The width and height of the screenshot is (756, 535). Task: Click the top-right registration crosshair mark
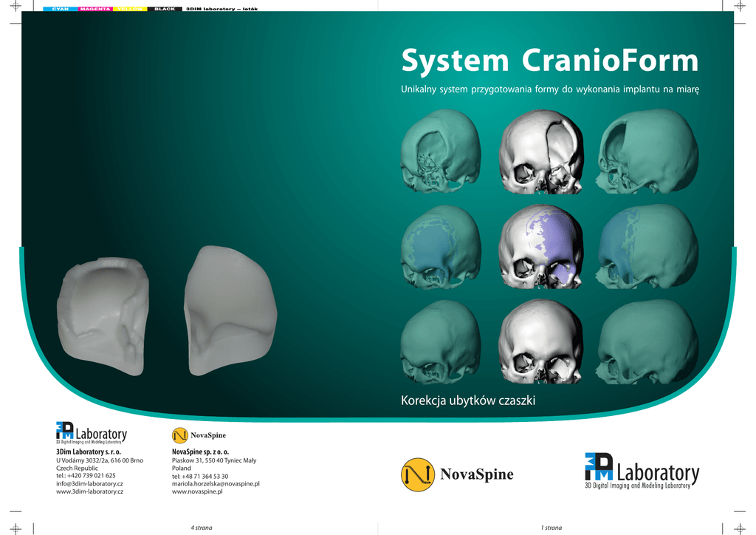[x=740, y=6]
